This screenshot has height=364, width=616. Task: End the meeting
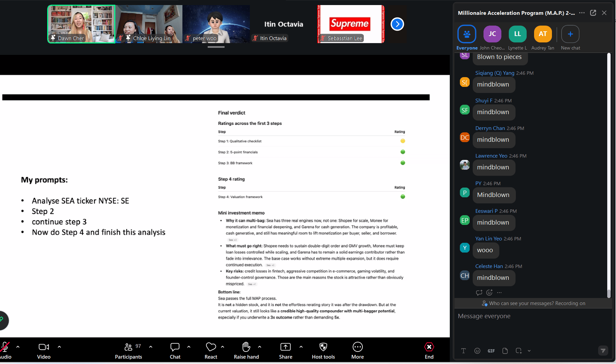tap(429, 351)
